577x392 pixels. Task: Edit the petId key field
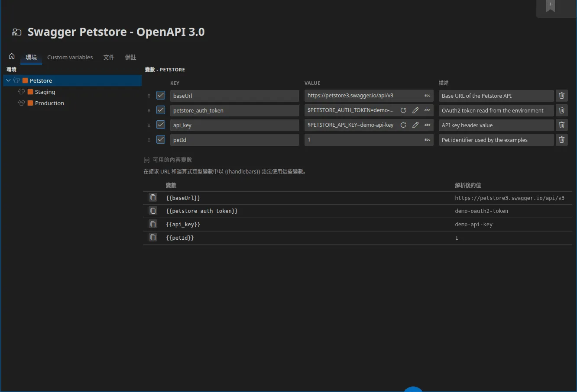point(234,140)
